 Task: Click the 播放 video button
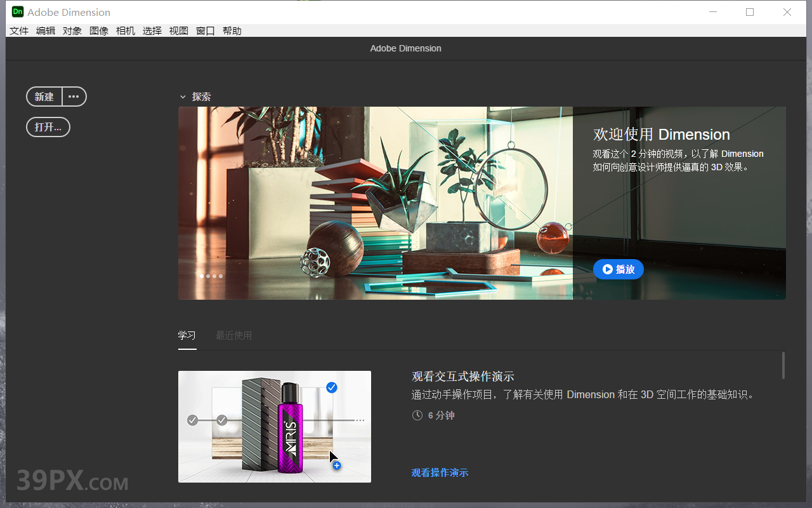[x=619, y=269]
